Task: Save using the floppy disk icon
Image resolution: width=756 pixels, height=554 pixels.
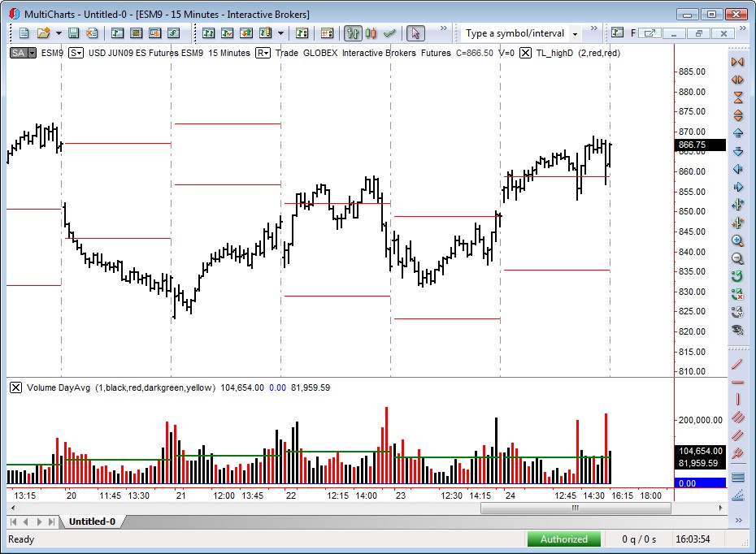Action: 73,33
